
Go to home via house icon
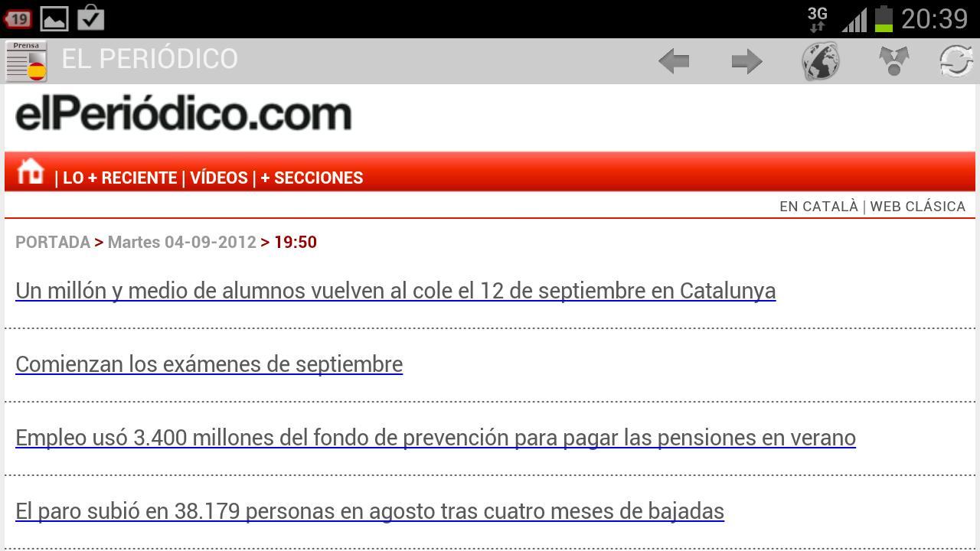[x=31, y=171]
